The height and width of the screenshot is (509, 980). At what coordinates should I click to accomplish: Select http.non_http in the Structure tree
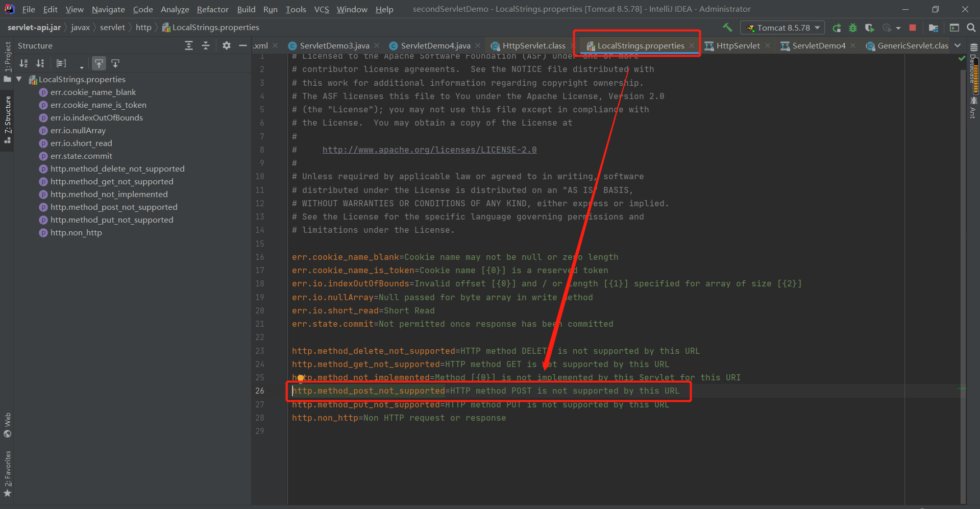coord(76,232)
